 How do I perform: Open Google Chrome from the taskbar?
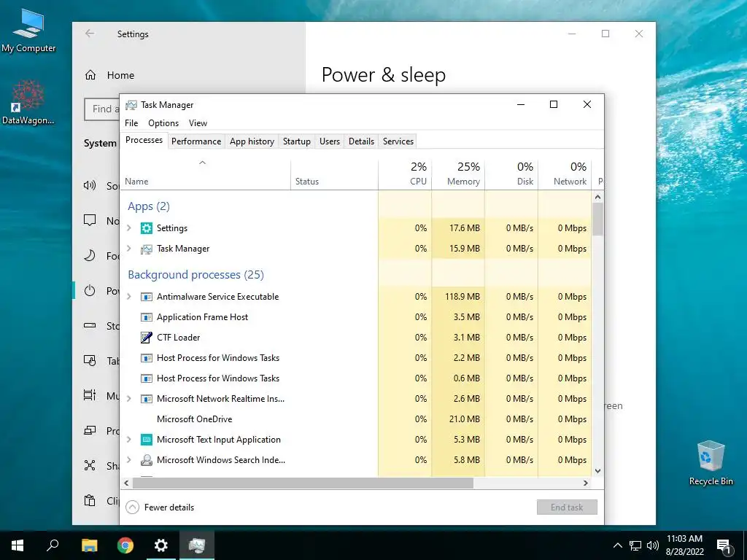point(125,545)
